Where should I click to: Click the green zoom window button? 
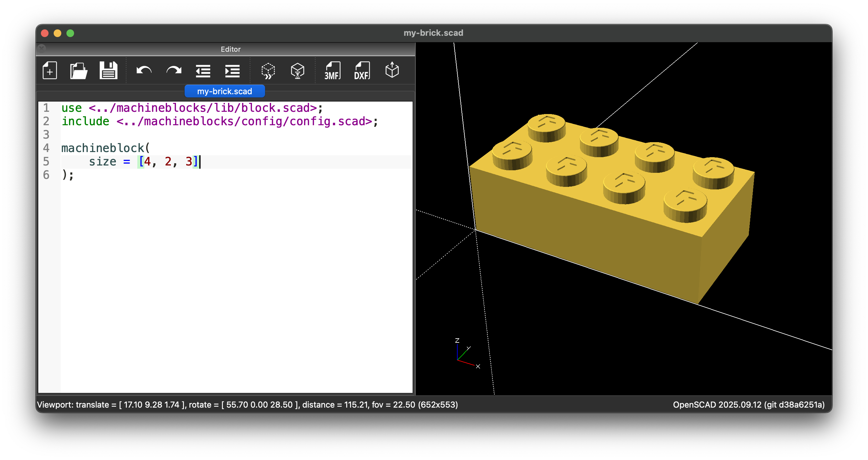[x=71, y=33]
